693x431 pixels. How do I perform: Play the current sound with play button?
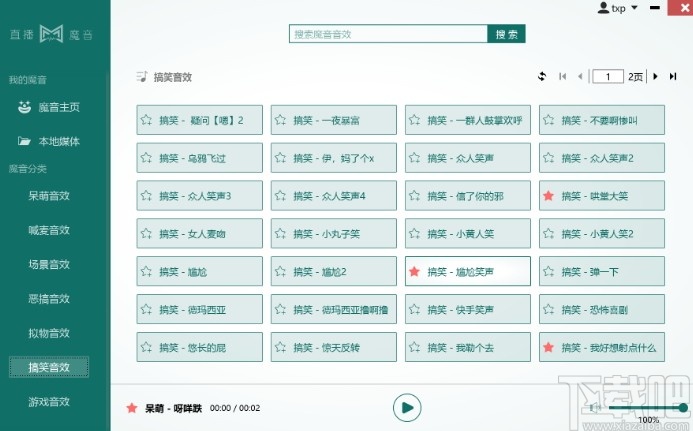pyautogui.click(x=407, y=408)
